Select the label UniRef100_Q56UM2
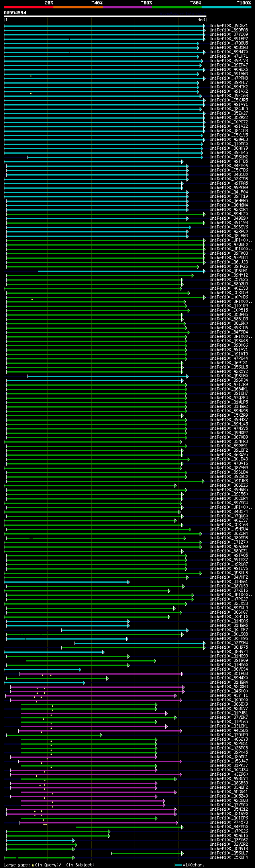Image resolution: width=255 pixels, height=868 pixels. tap(229, 157)
